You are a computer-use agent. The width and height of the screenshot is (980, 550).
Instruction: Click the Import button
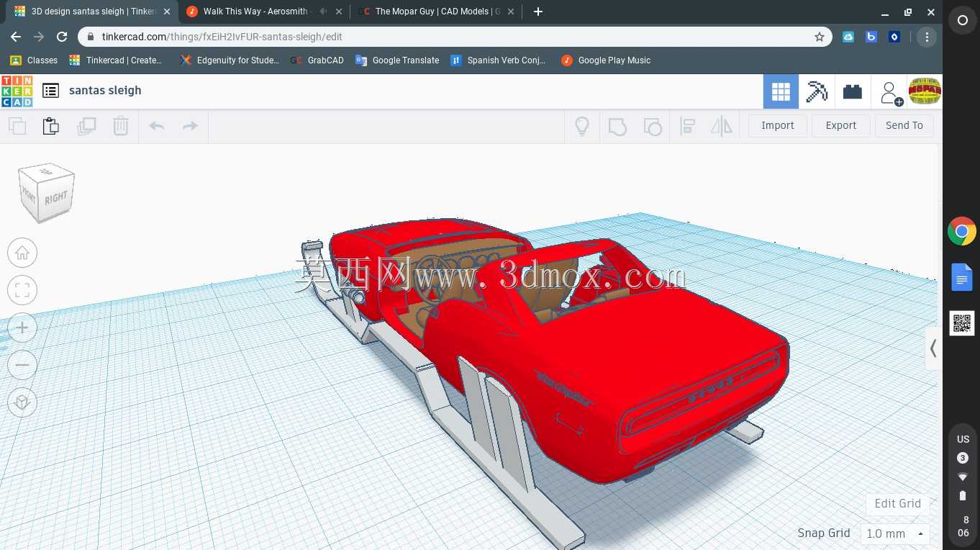[x=778, y=125]
